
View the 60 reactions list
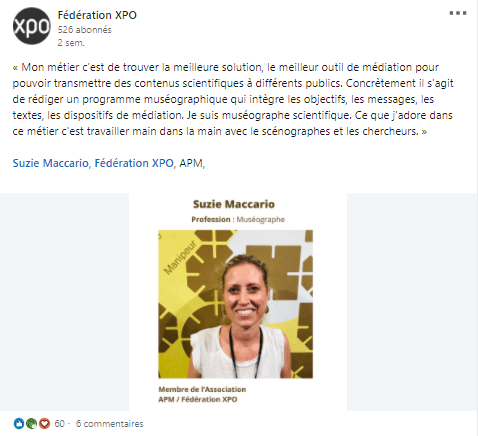click(59, 423)
